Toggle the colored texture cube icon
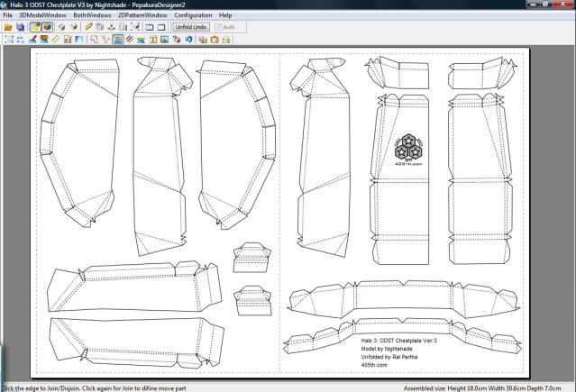The height and width of the screenshot is (392, 576). [47, 27]
